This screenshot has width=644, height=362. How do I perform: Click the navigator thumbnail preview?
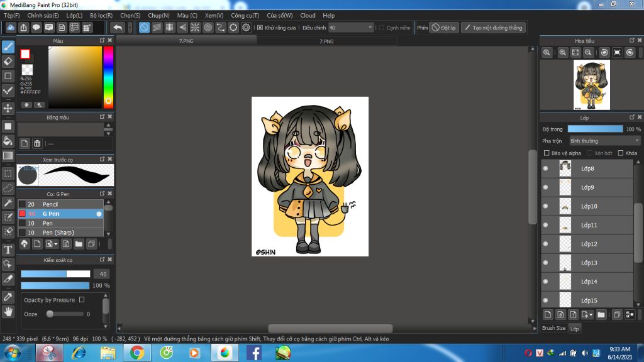(x=591, y=85)
